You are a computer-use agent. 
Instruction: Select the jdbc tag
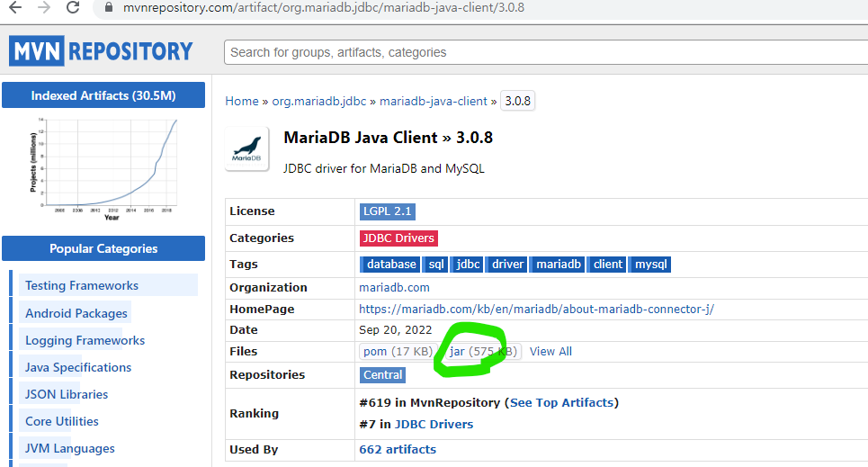(x=467, y=265)
